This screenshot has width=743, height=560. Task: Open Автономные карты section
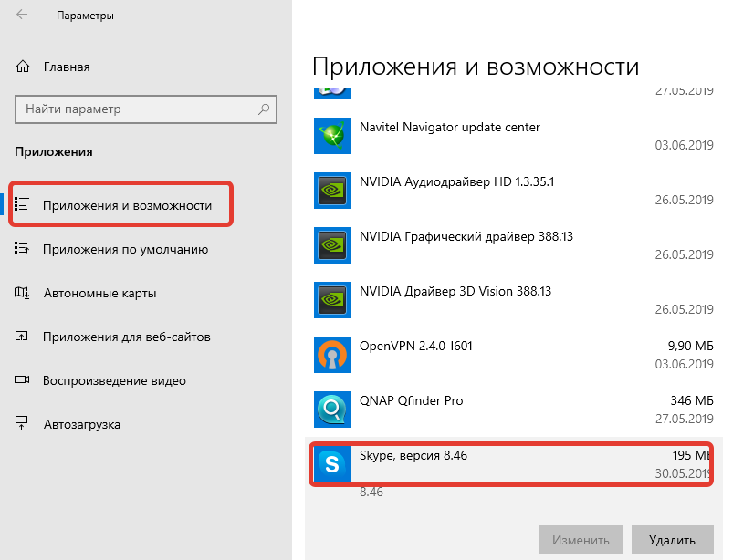(x=100, y=293)
